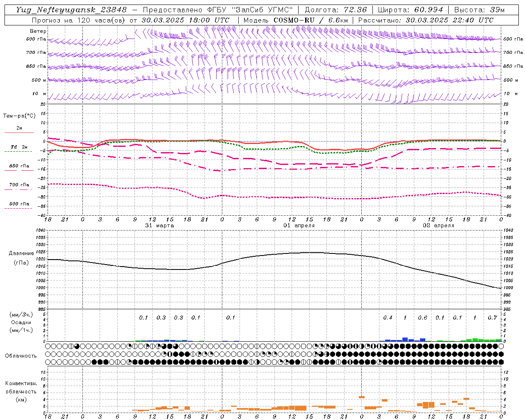
Task: Click the (мм/1ч.) precipitation unit label
Action: (x=21, y=331)
